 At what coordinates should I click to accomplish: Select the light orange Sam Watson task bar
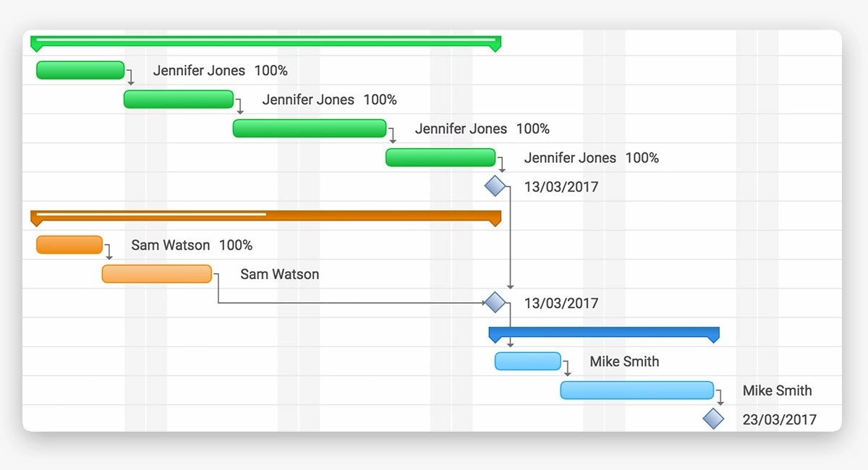[157, 274]
